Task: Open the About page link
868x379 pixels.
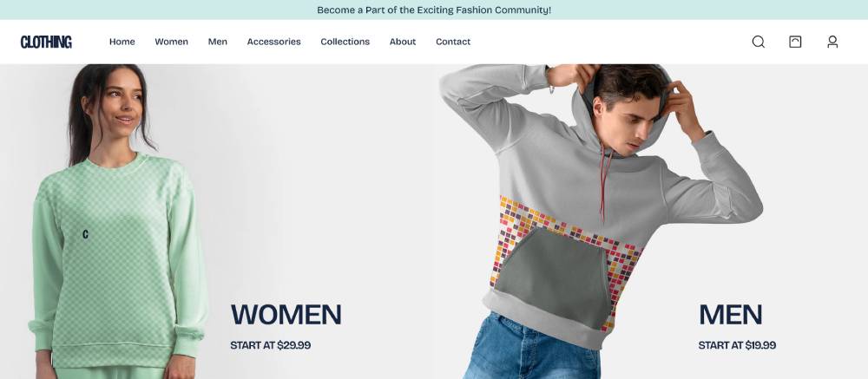Action: pos(403,42)
